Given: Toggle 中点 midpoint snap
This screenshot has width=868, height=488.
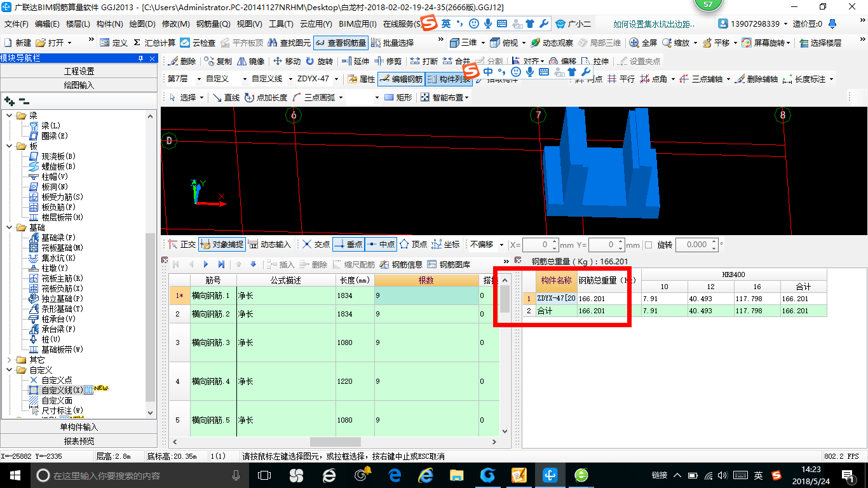Looking at the screenshot, I should pos(381,244).
